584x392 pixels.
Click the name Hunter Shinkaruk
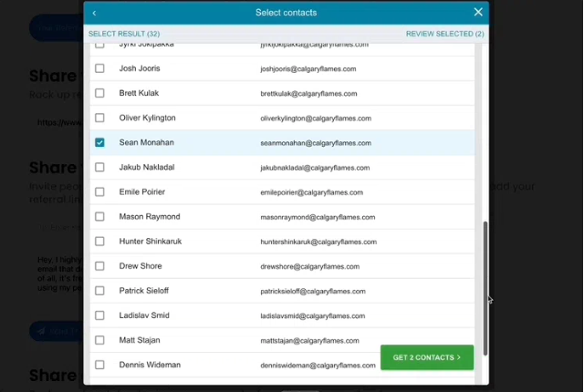[151, 242]
